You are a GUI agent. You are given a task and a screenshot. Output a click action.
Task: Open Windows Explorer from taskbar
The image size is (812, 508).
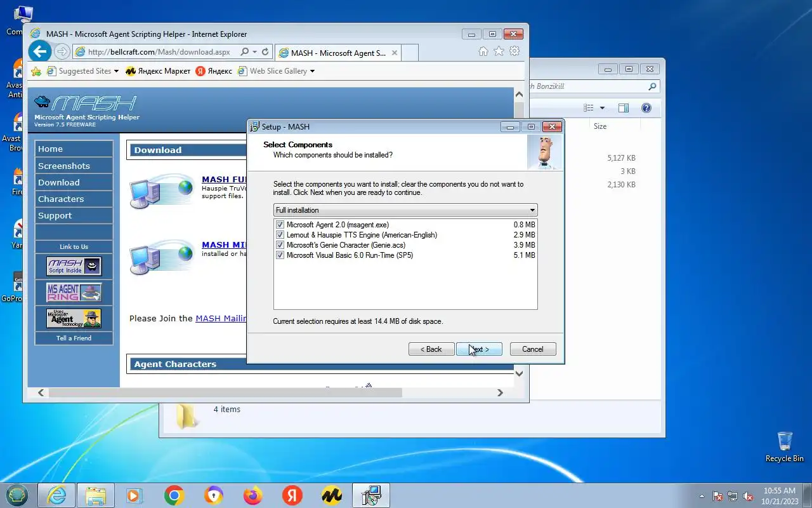pyautogui.click(x=95, y=496)
